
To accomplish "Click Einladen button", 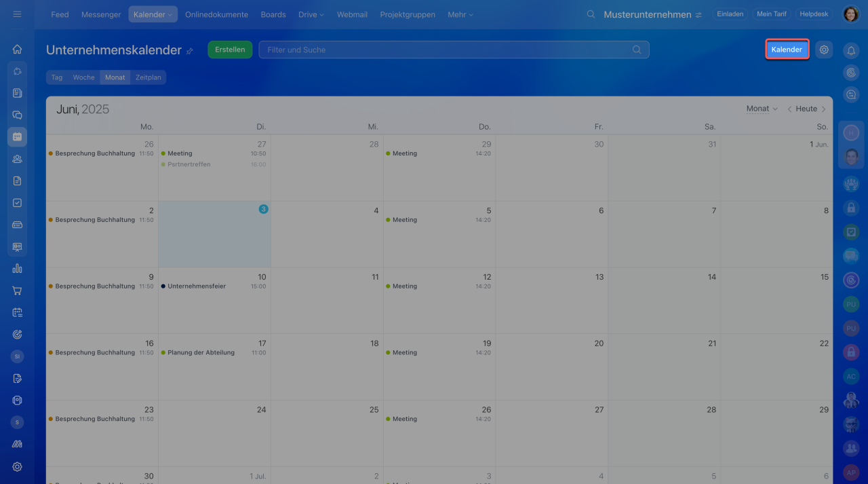I will (x=730, y=14).
